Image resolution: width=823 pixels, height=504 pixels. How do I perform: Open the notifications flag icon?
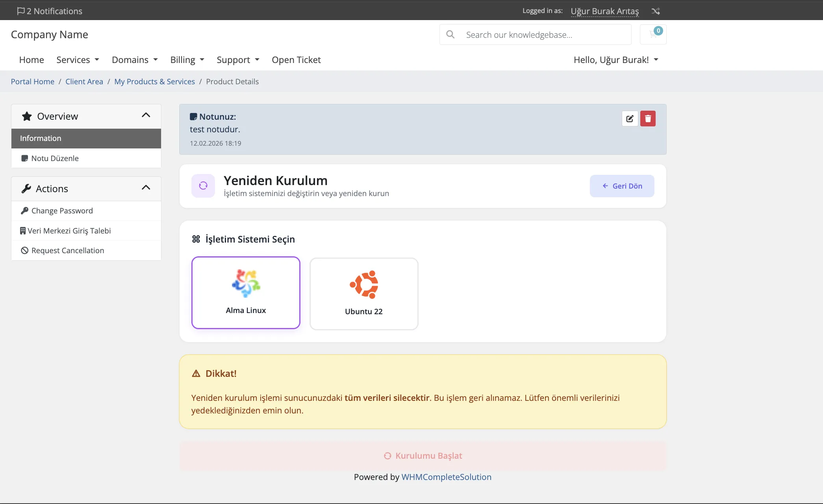click(21, 11)
